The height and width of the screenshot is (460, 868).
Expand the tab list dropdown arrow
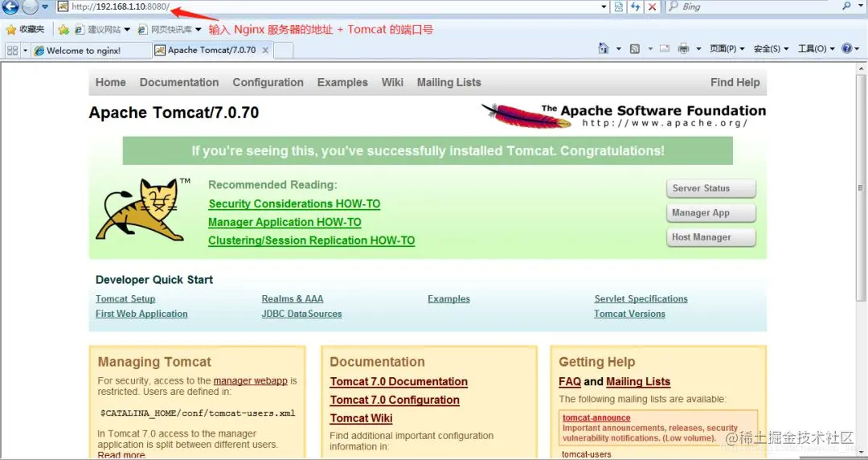(25, 51)
